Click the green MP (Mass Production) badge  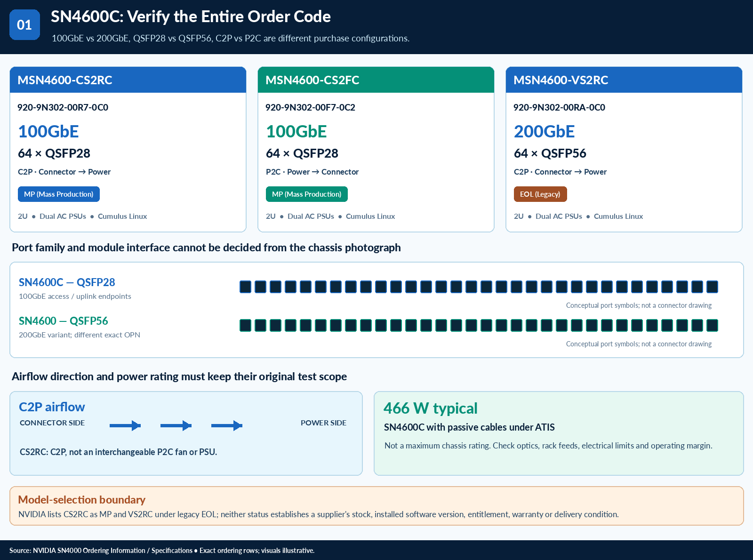tap(307, 194)
